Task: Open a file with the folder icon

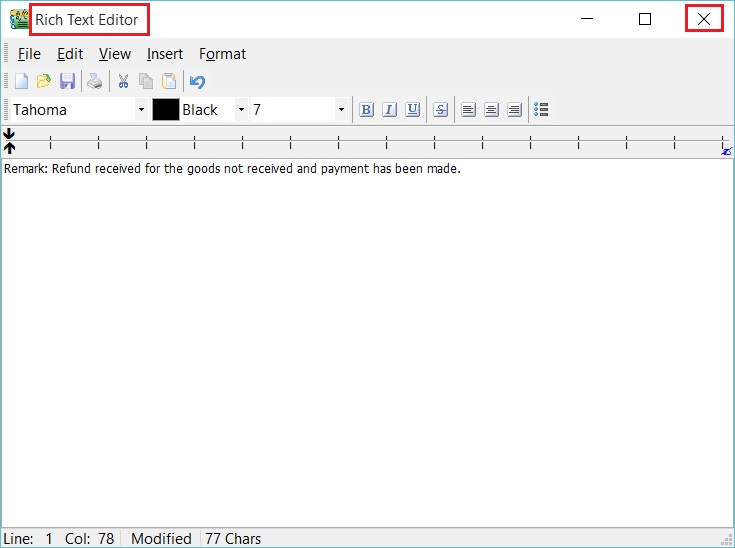Action: [x=44, y=82]
